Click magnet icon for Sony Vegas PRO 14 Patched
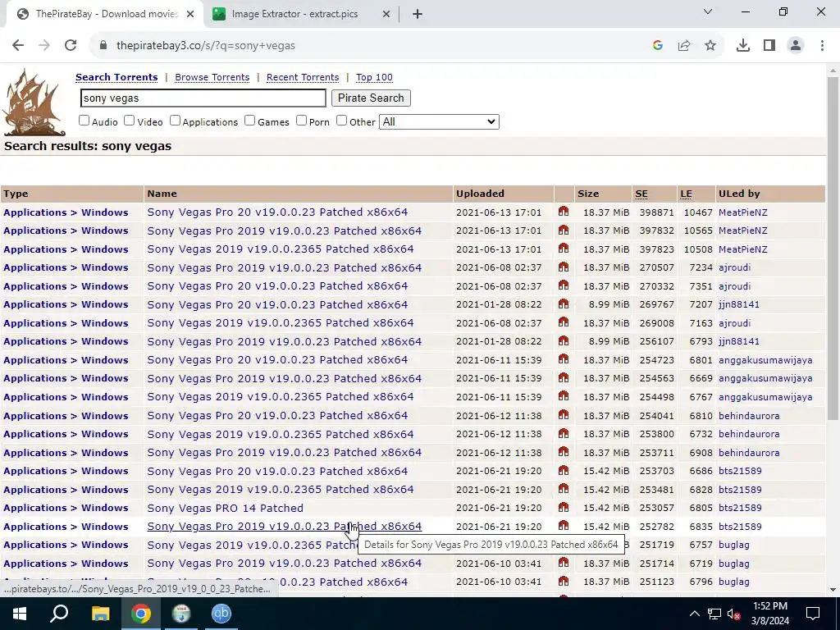Image resolution: width=840 pixels, height=630 pixels. point(563,507)
